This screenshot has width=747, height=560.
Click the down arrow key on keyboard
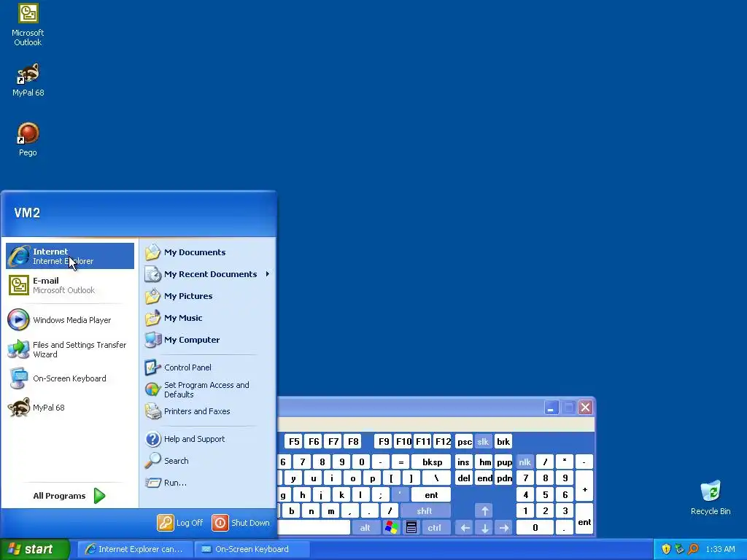pyautogui.click(x=484, y=528)
